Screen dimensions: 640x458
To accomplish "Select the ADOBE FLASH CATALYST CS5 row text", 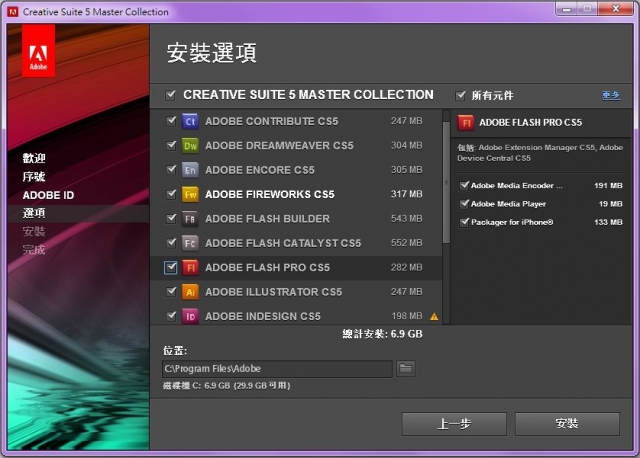I will tap(283, 243).
